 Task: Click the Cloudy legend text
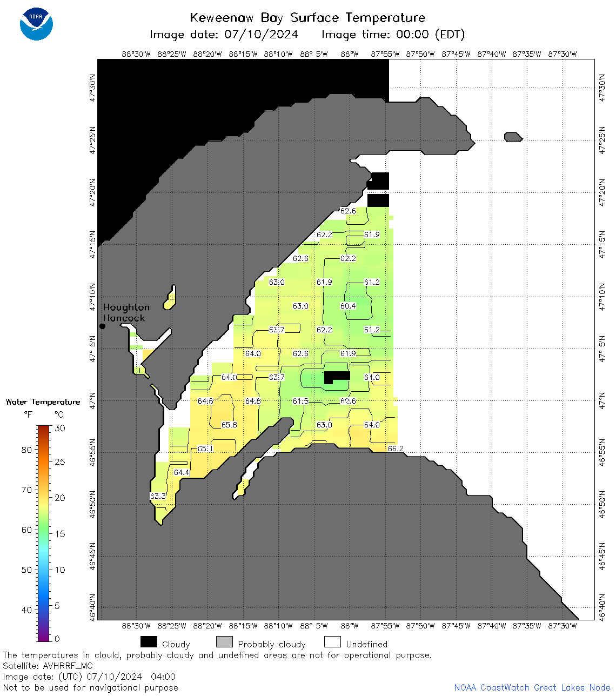[176, 644]
